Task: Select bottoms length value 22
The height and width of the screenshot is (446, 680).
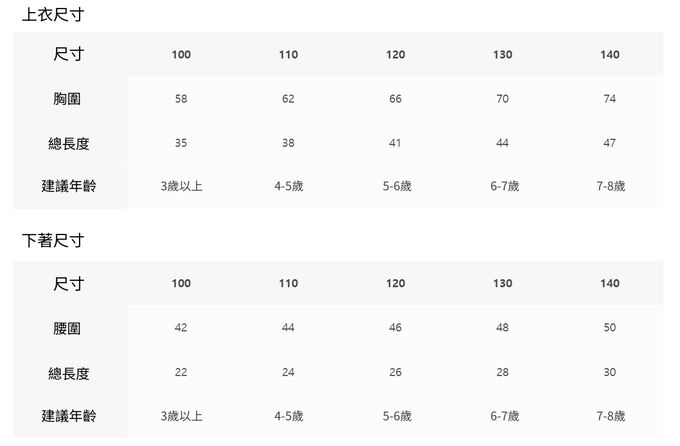Action: [x=181, y=372]
